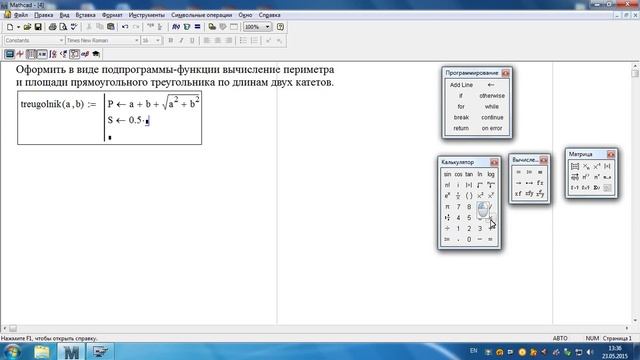This screenshot has width=640, height=360.
Task: Insert while loop from Programming palette
Action: click(x=492, y=107)
